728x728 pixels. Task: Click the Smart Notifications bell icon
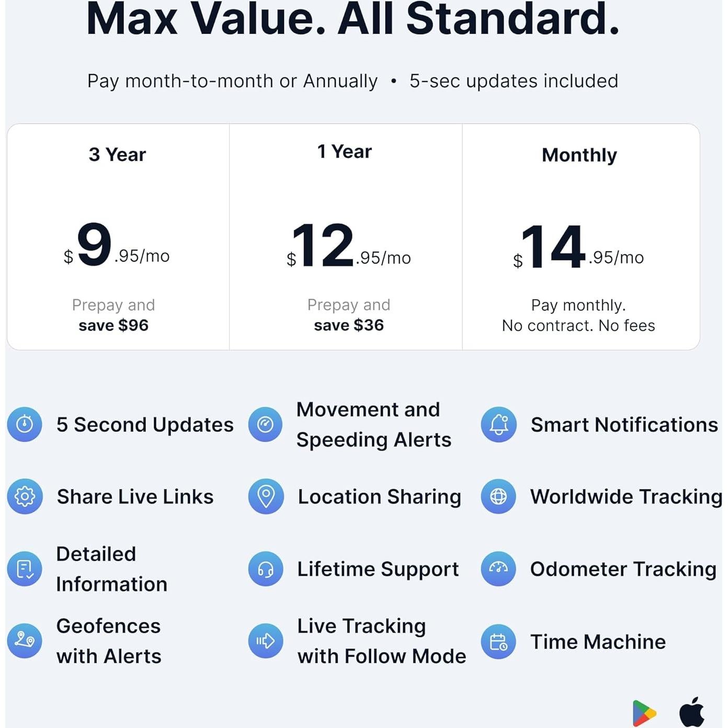[x=498, y=424]
